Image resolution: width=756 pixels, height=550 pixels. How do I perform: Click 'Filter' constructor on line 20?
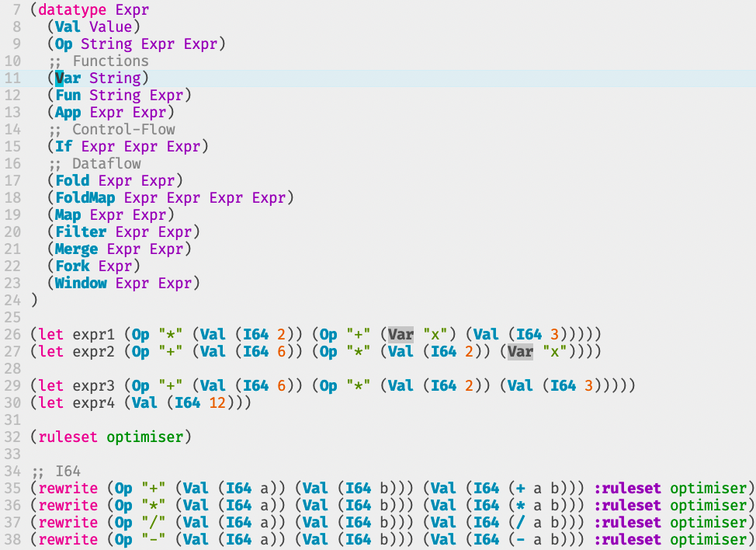point(81,232)
